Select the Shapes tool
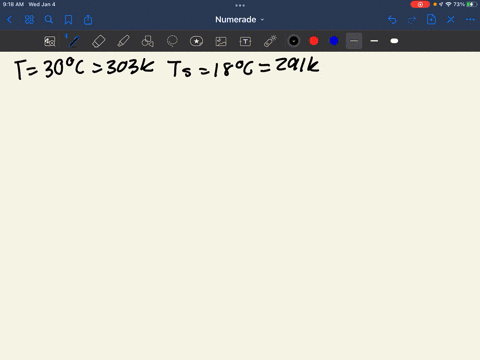The image size is (480, 360). (x=148, y=41)
